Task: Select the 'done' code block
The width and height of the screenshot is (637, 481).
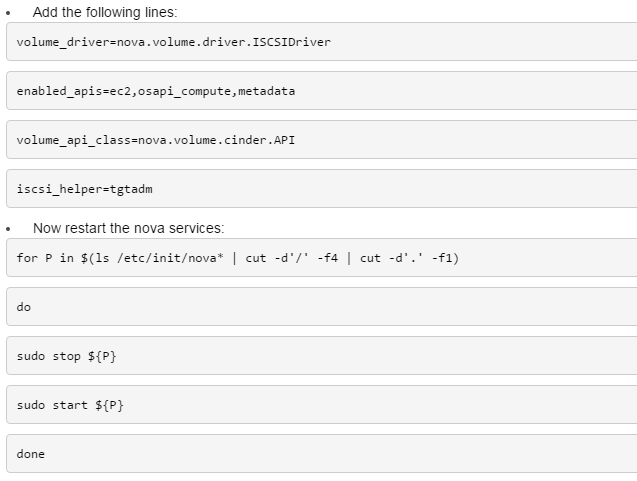Action: point(321,453)
